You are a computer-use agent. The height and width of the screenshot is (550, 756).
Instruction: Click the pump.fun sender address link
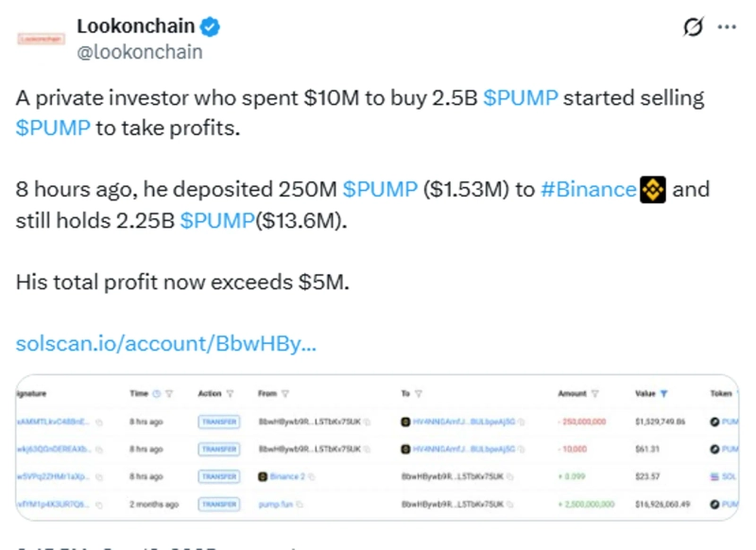(275, 505)
